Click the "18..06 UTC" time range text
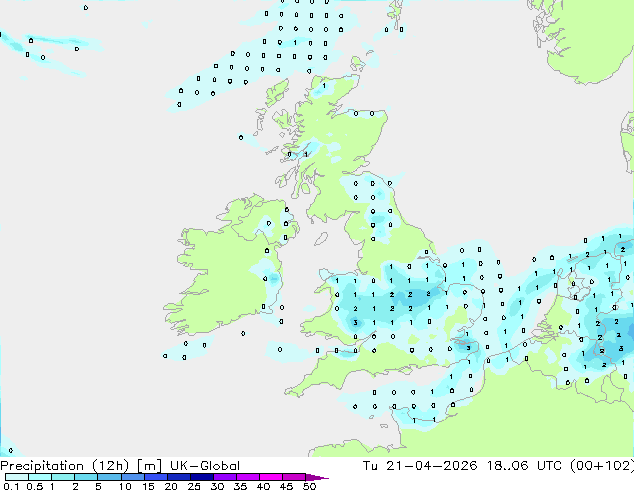 524,466
